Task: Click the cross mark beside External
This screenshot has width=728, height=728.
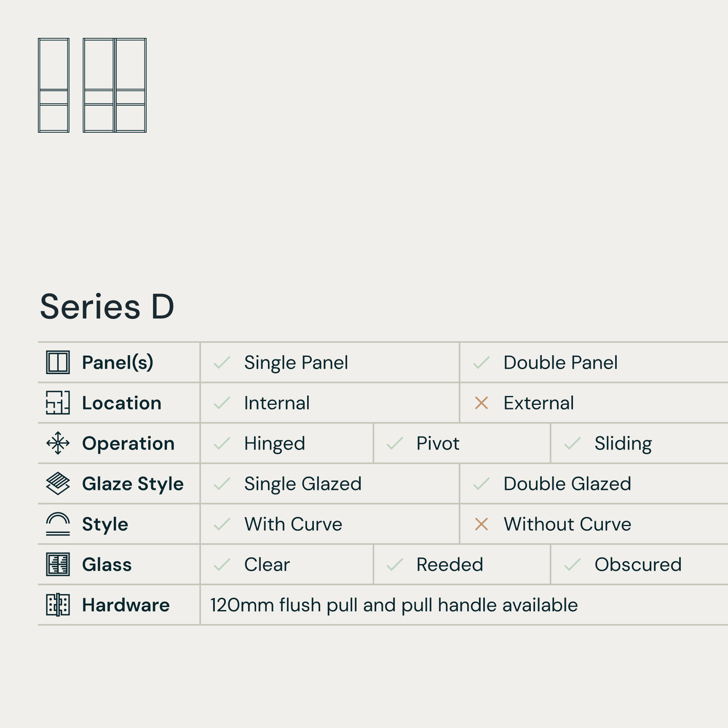Action: [481, 403]
